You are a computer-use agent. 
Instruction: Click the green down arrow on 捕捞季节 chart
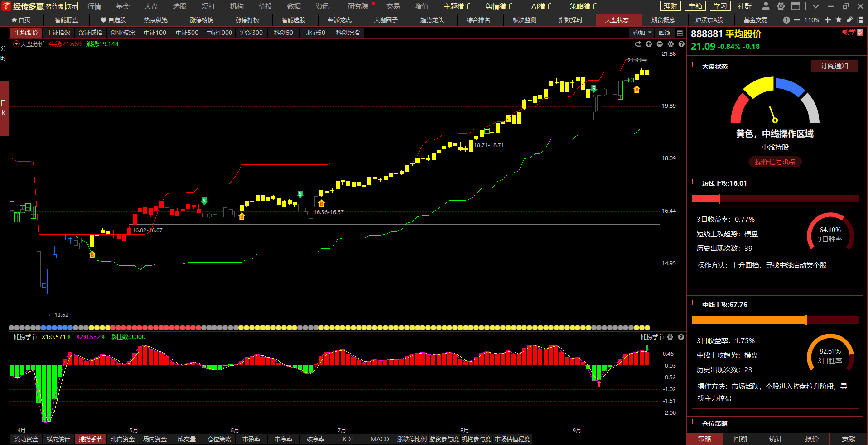point(647,348)
